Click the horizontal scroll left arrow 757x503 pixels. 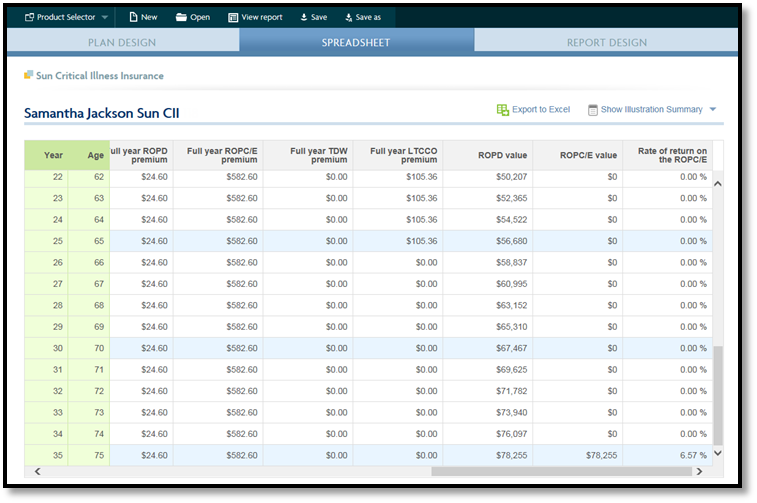tap(38, 471)
